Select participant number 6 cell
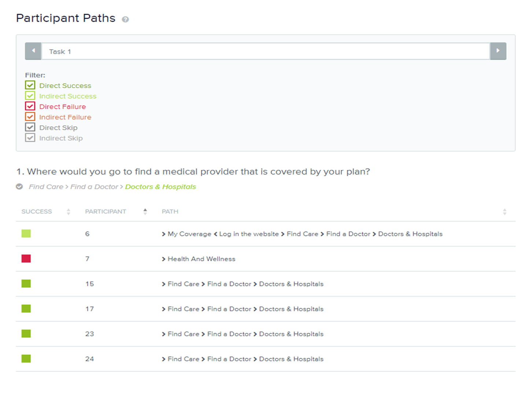 (x=87, y=234)
